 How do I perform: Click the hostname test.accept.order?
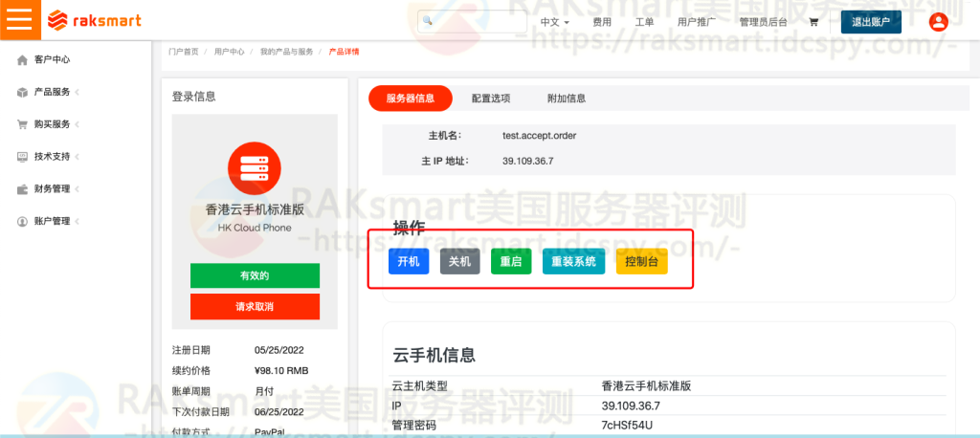540,136
